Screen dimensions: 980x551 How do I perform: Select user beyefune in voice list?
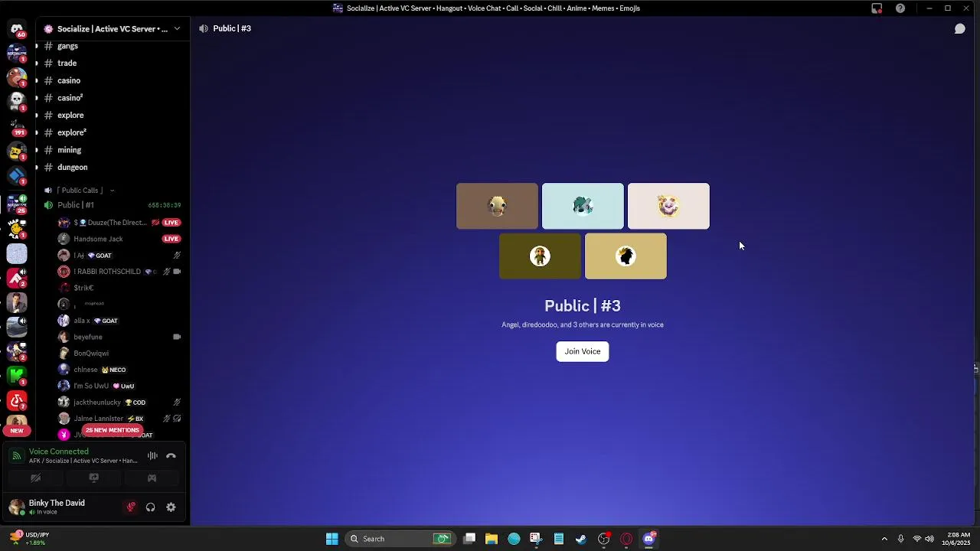pos(88,337)
